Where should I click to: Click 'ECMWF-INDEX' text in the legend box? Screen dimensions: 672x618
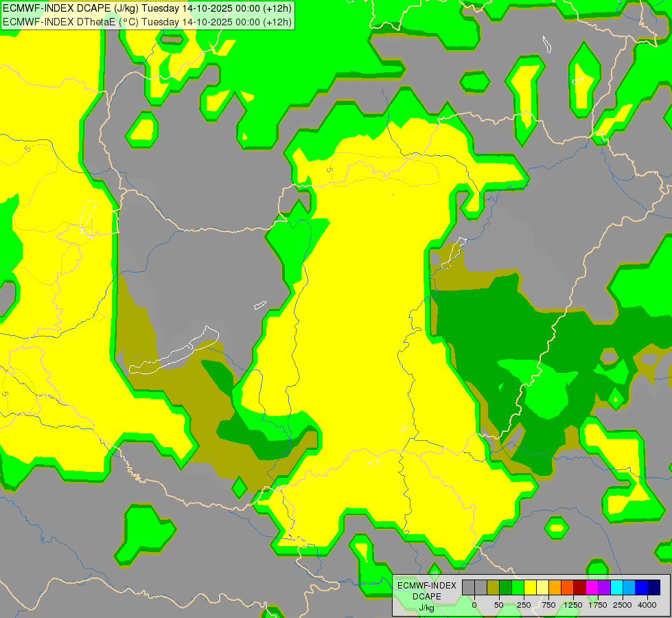[427, 586]
